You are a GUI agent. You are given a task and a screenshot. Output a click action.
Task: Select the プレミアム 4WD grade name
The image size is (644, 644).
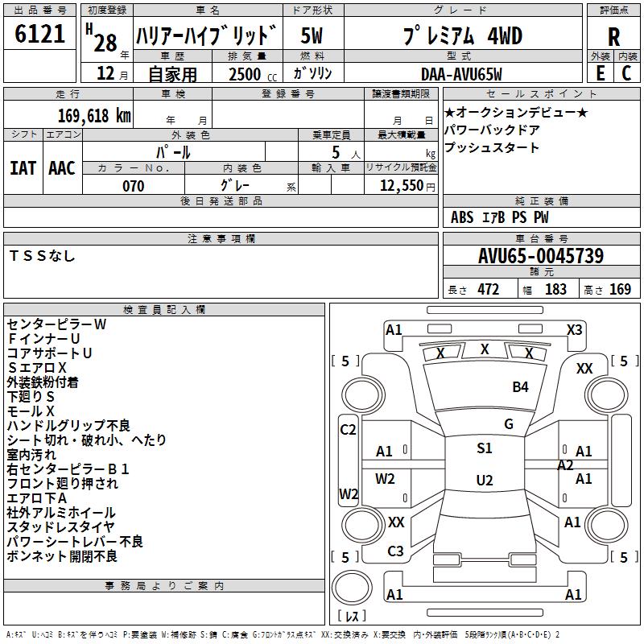(x=461, y=36)
